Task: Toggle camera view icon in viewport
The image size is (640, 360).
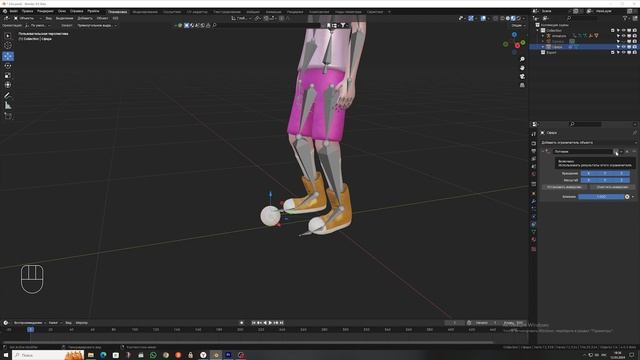Action: click(522, 77)
